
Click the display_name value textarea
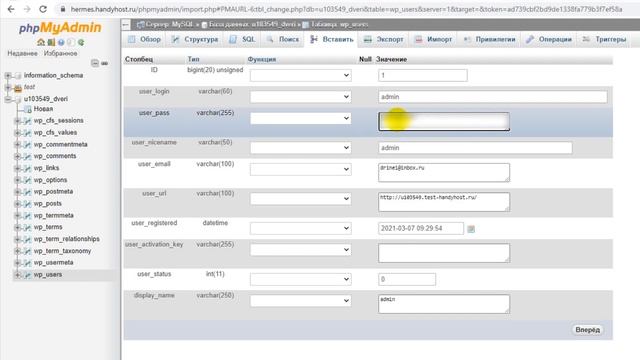click(444, 304)
